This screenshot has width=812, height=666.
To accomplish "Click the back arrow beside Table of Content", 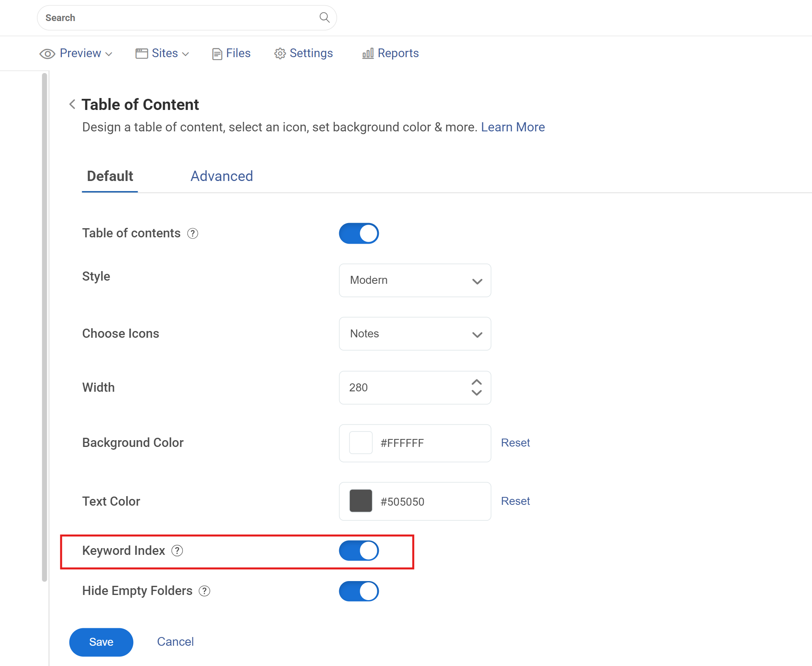I will coord(72,104).
